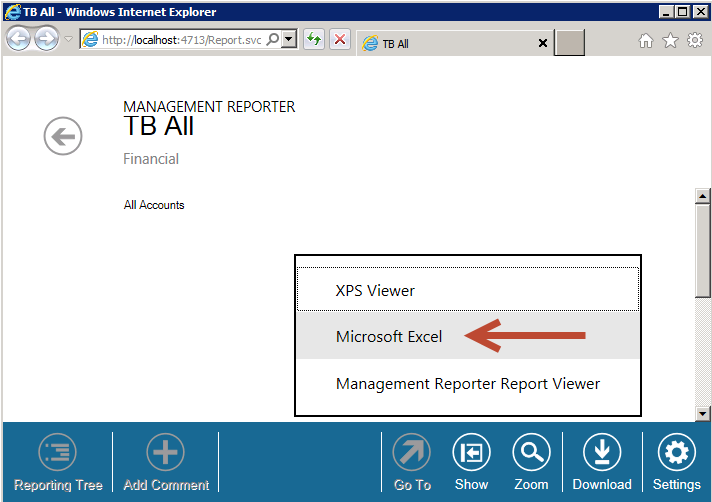Open the Zoom magnifier icon

click(x=531, y=452)
